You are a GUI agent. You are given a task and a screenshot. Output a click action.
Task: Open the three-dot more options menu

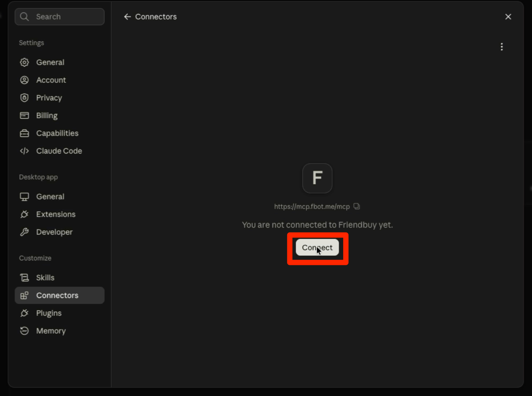(502, 47)
